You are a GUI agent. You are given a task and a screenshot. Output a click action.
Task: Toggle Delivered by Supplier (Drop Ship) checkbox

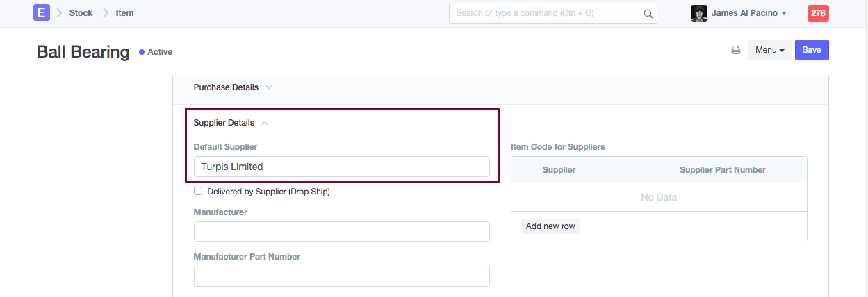[198, 191]
